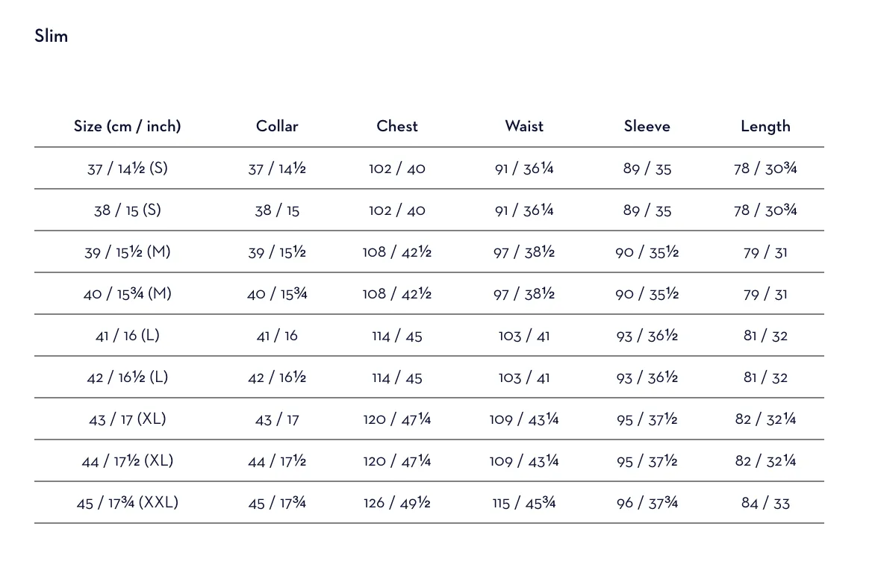Select the 38 / 15 (S) size row
The image size is (878, 588).
(429, 210)
